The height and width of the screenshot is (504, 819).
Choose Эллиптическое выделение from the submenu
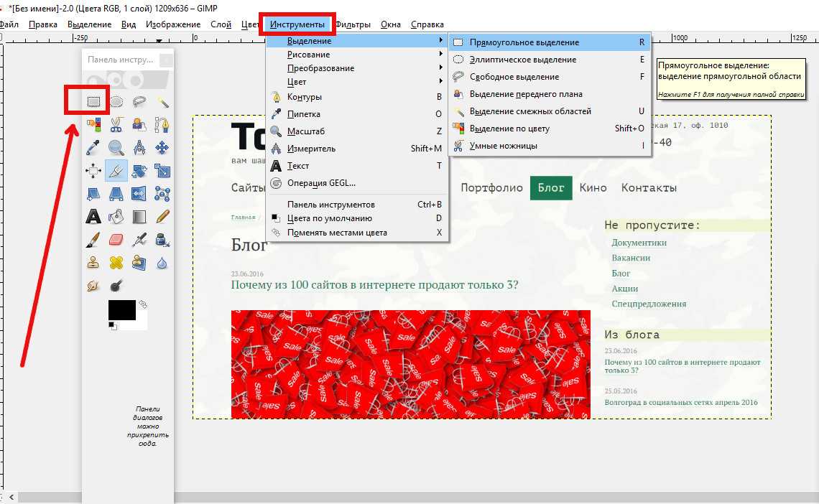(x=522, y=60)
